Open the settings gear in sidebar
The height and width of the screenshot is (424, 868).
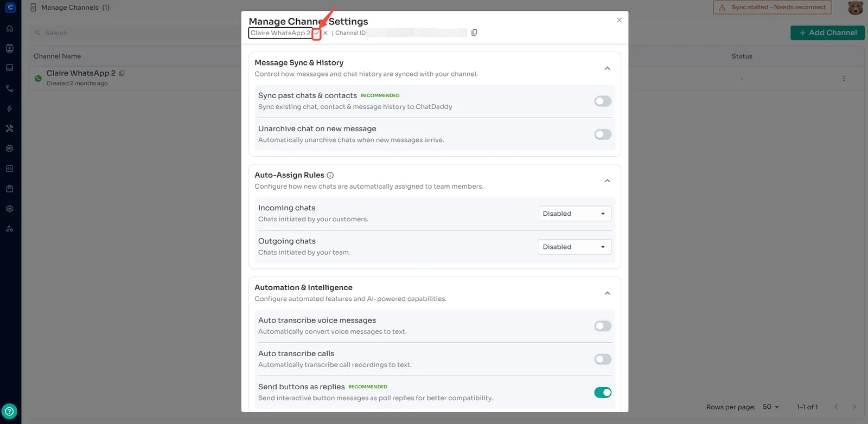(x=10, y=209)
